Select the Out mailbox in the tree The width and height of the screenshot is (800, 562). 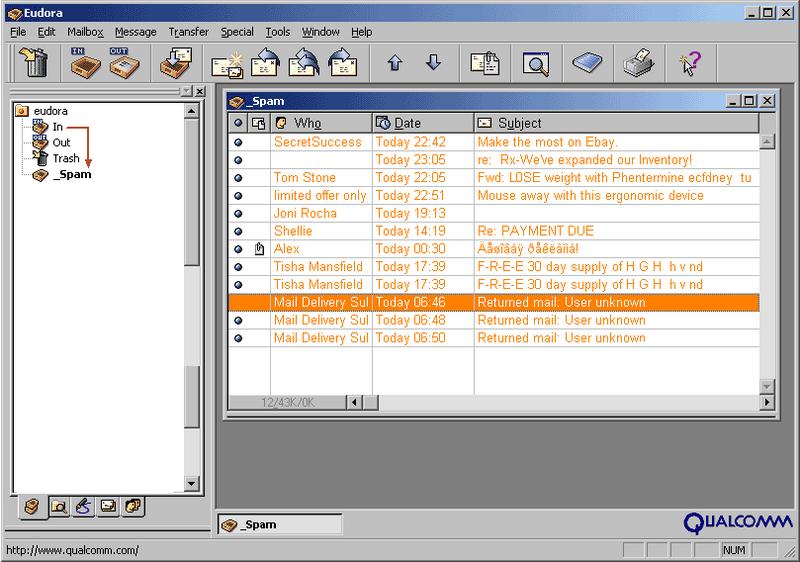(x=61, y=142)
